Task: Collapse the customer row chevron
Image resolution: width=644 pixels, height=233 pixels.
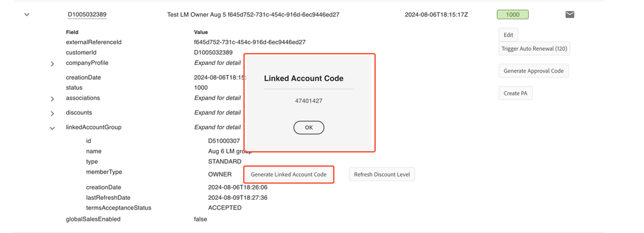Action: tap(27, 15)
